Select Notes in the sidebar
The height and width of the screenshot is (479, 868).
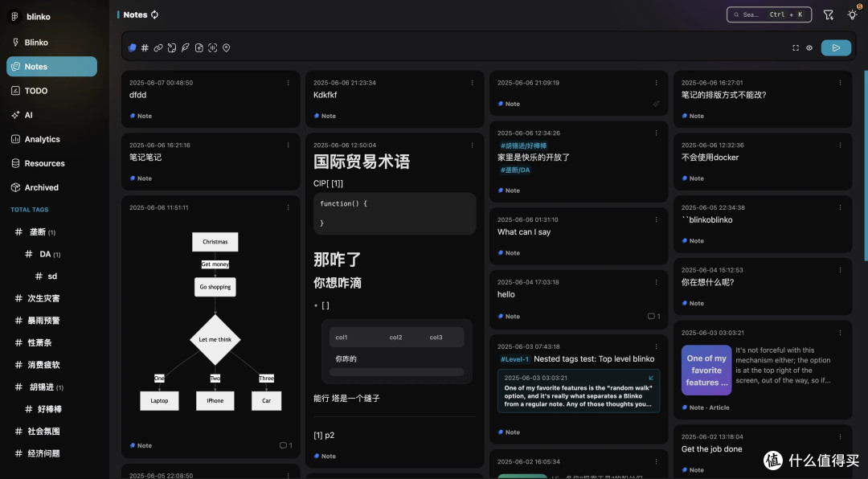[51, 67]
